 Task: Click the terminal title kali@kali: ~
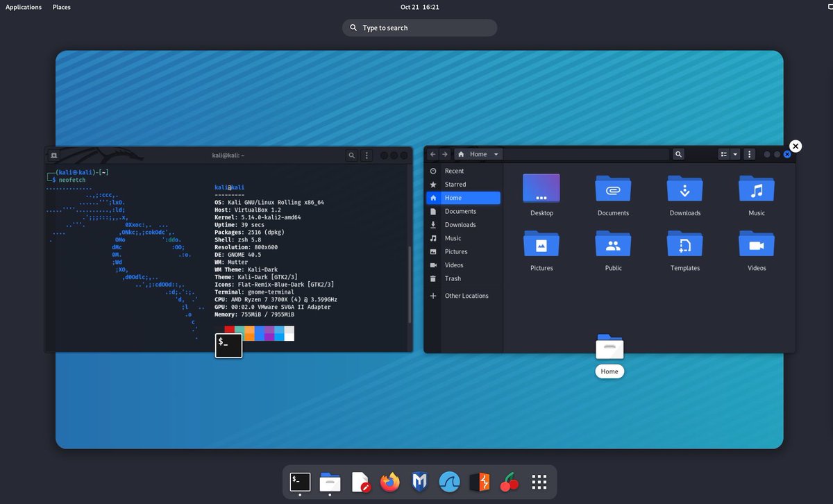228,156
